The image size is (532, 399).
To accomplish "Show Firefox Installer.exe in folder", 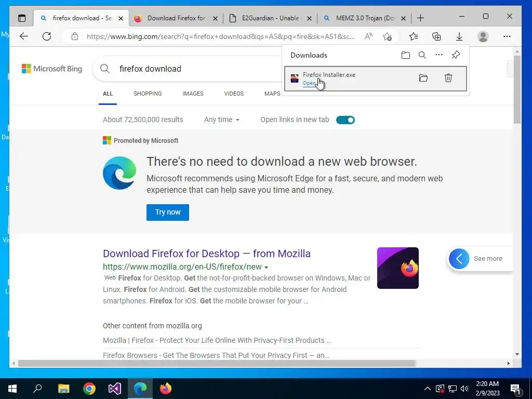I will pyautogui.click(x=423, y=78).
